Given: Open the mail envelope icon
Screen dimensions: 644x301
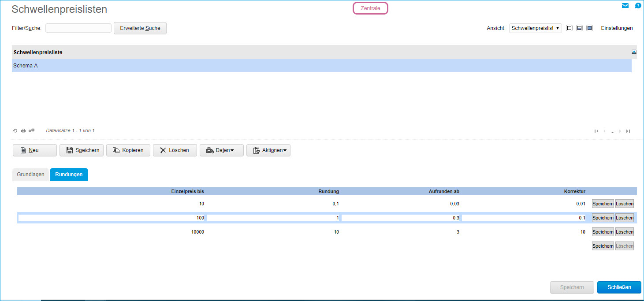Looking at the screenshot, I should [625, 6].
